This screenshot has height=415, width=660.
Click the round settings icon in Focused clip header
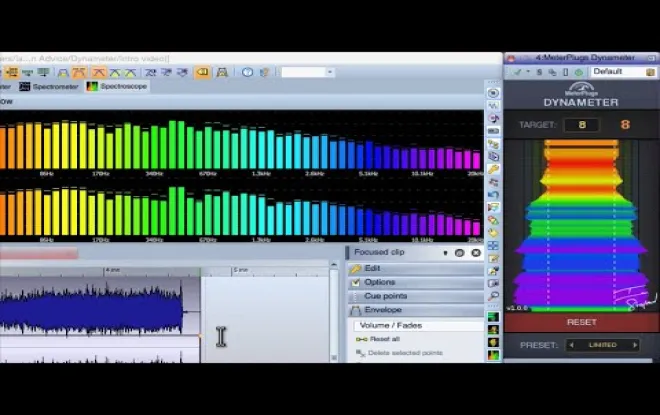tap(459, 253)
